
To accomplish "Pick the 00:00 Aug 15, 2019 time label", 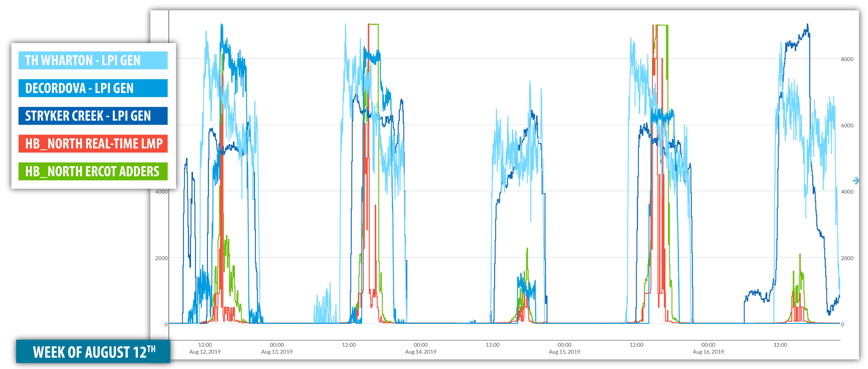I will pos(564,348).
